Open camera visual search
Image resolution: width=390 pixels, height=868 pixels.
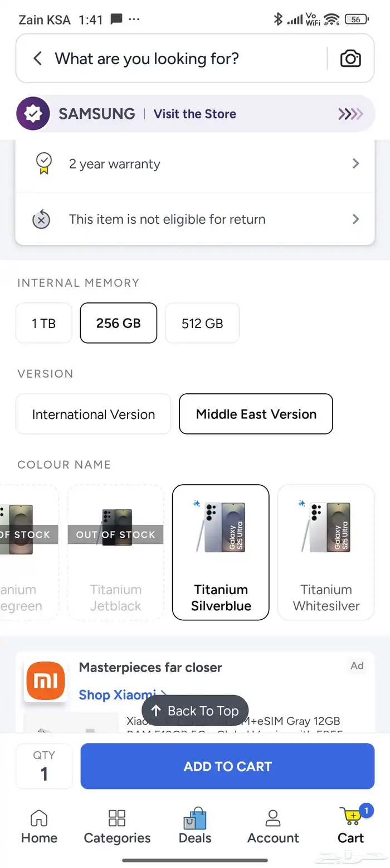pyautogui.click(x=350, y=59)
